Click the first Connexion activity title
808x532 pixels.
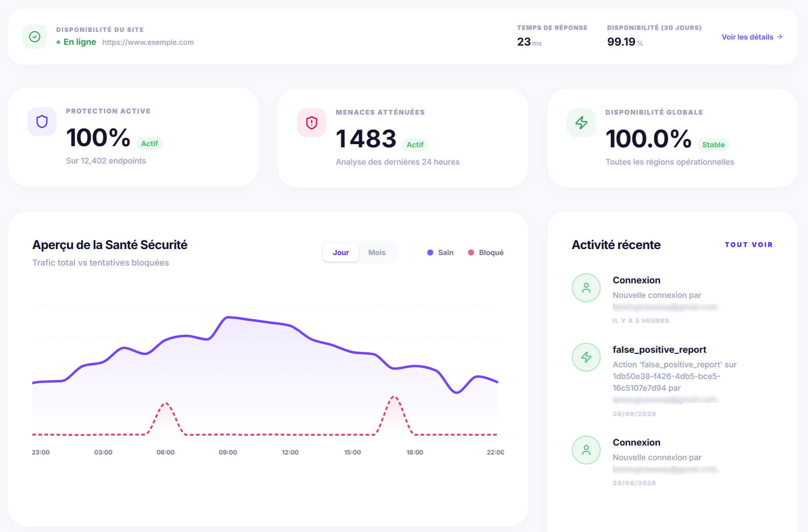(636, 280)
